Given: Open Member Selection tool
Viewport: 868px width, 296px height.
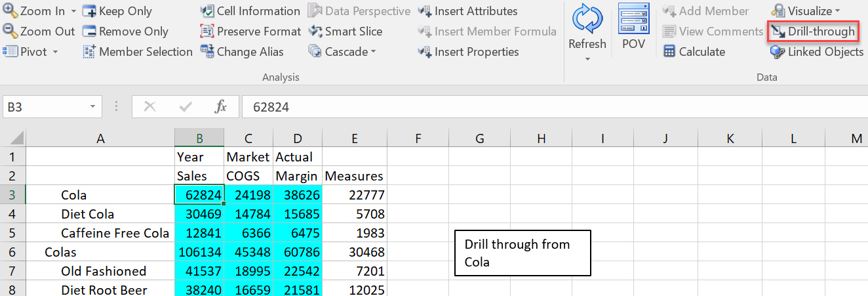Looking at the screenshot, I should click(x=138, y=51).
